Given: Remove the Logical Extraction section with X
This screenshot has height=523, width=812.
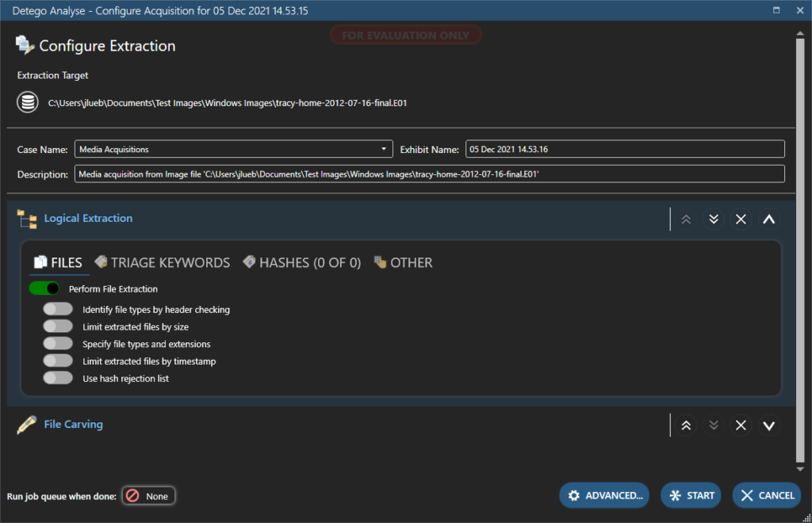Looking at the screenshot, I should 741,220.
